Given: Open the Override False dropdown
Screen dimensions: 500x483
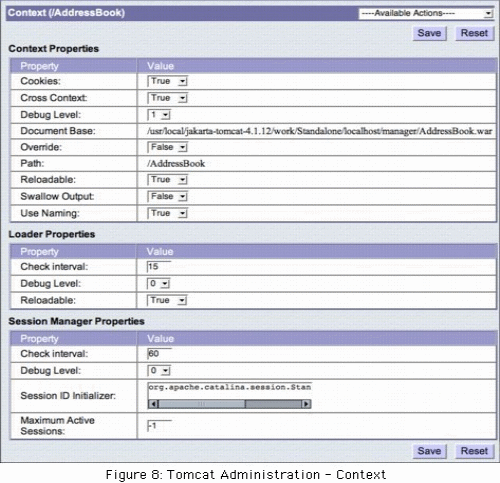Looking at the screenshot, I should [x=167, y=147].
